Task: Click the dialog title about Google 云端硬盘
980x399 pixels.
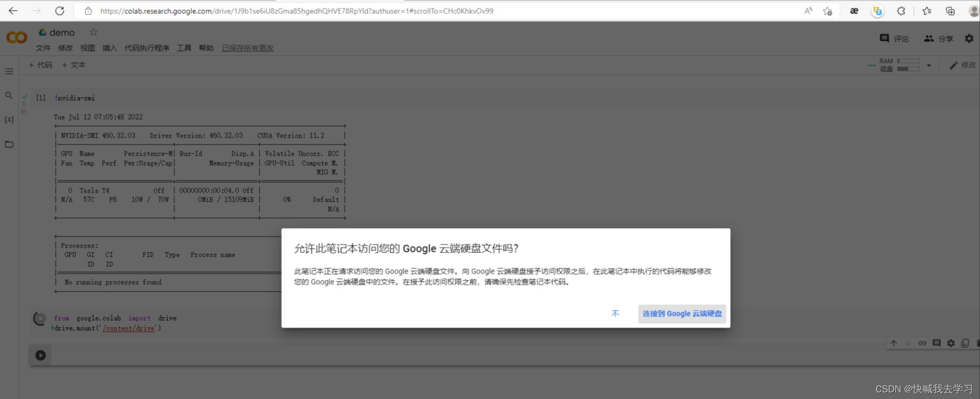Action: click(406, 248)
